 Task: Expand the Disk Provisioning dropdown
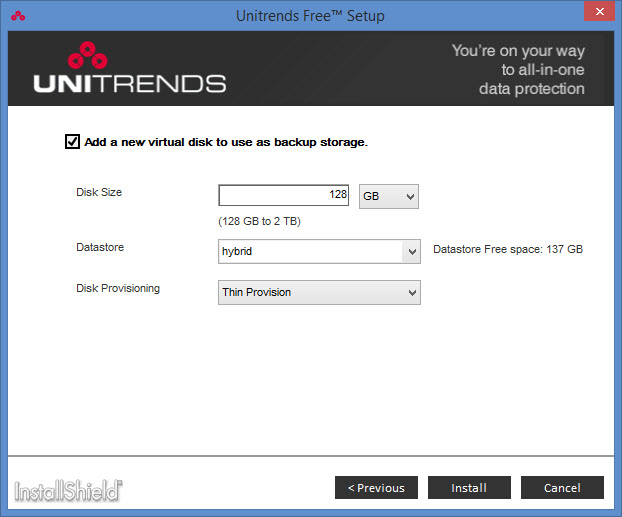(319, 292)
